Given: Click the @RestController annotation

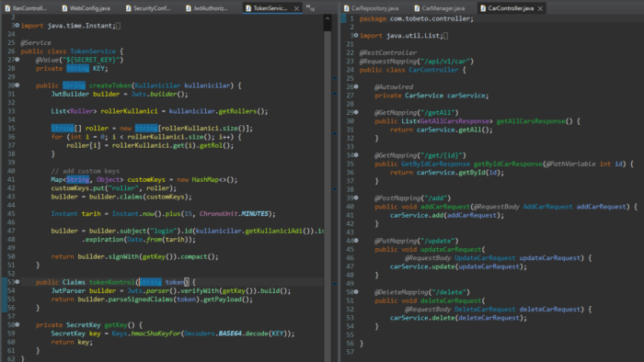Looking at the screenshot, I should tap(387, 53).
